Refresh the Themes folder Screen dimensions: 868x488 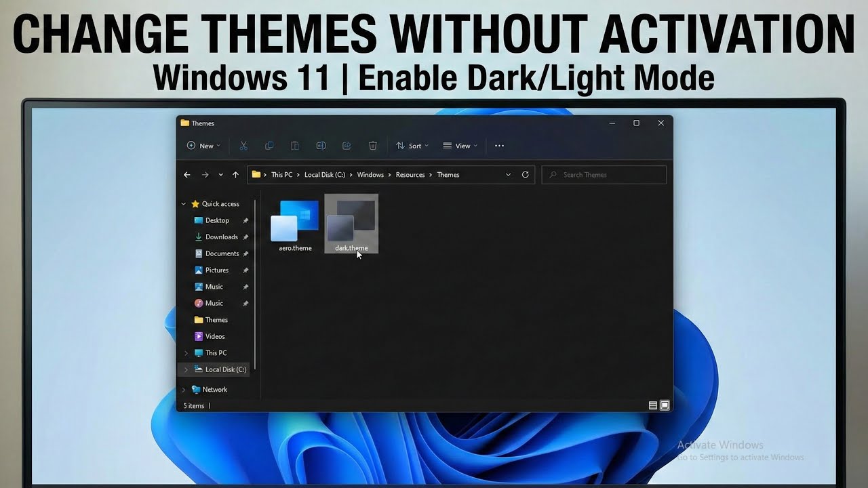[x=525, y=175]
